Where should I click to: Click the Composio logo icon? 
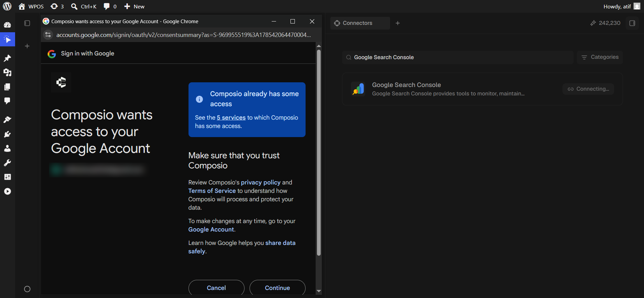click(61, 82)
